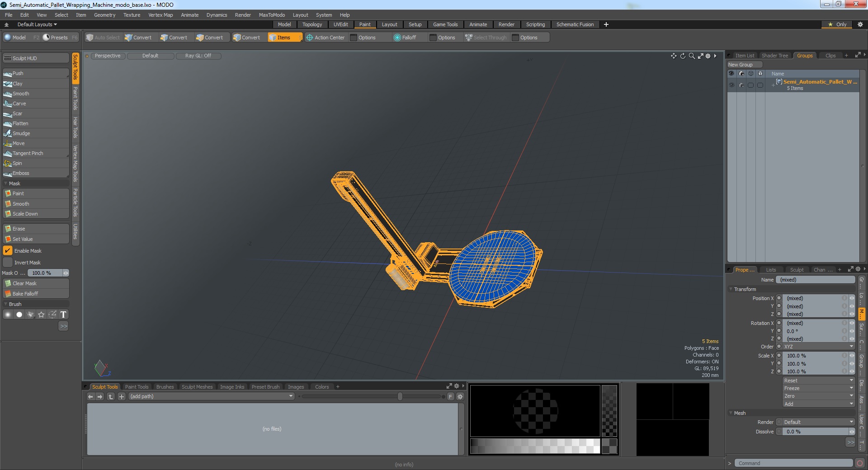Select the Smooth sculpt tool
The height and width of the screenshot is (470, 868).
[x=35, y=94]
